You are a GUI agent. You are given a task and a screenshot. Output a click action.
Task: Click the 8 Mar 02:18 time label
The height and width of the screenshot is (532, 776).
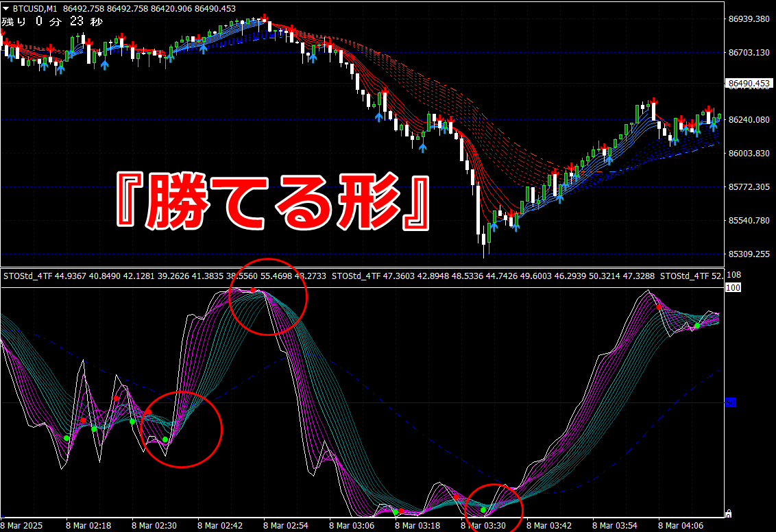88,526
